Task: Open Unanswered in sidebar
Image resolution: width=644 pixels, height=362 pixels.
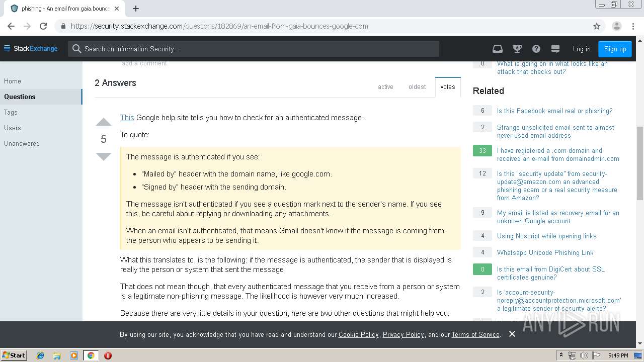Action: (22, 143)
